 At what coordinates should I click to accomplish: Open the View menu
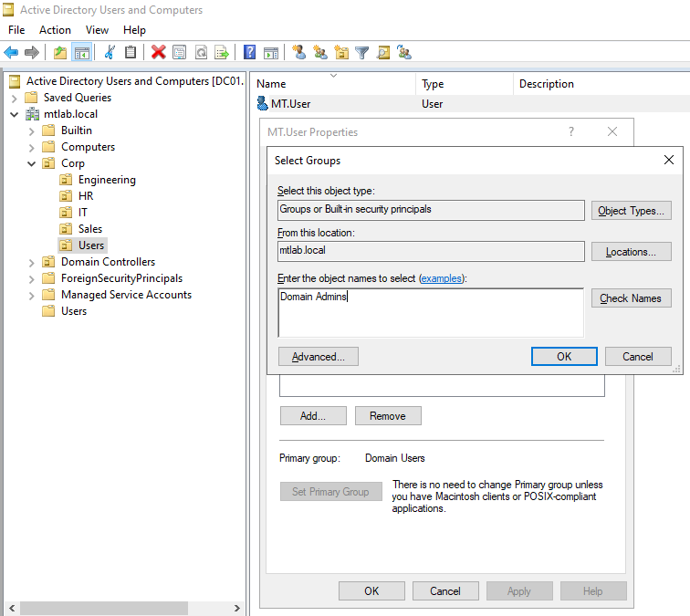[x=97, y=30]
